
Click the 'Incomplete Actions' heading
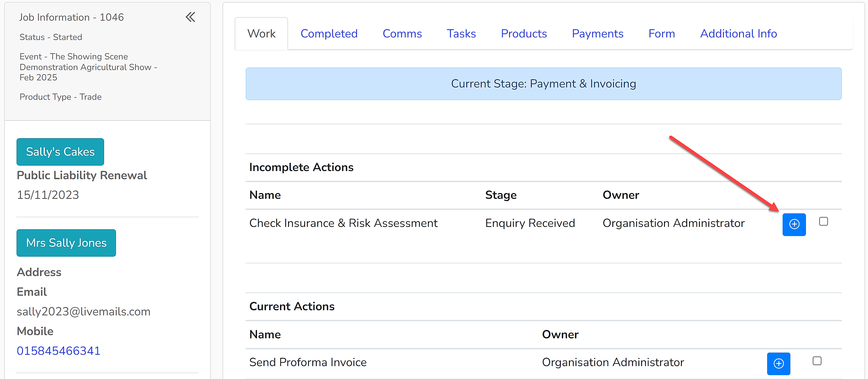click(301, 167)
